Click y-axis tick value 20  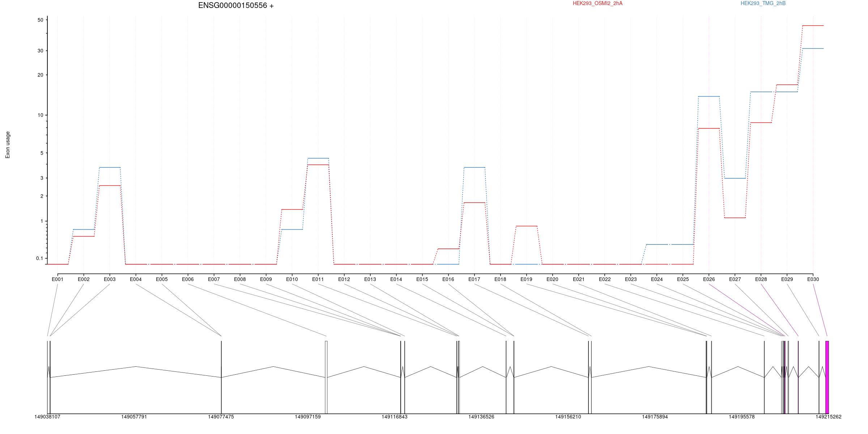click(x=40, y=75)
